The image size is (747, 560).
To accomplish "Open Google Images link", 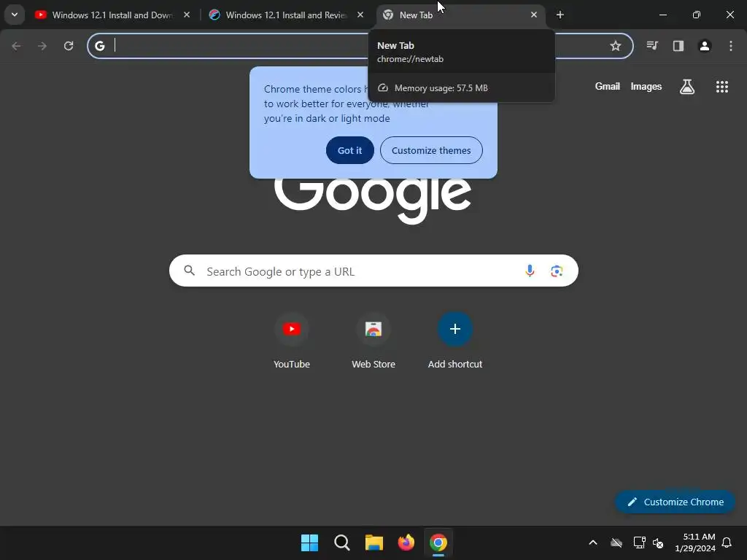I will tap(646, 86).
